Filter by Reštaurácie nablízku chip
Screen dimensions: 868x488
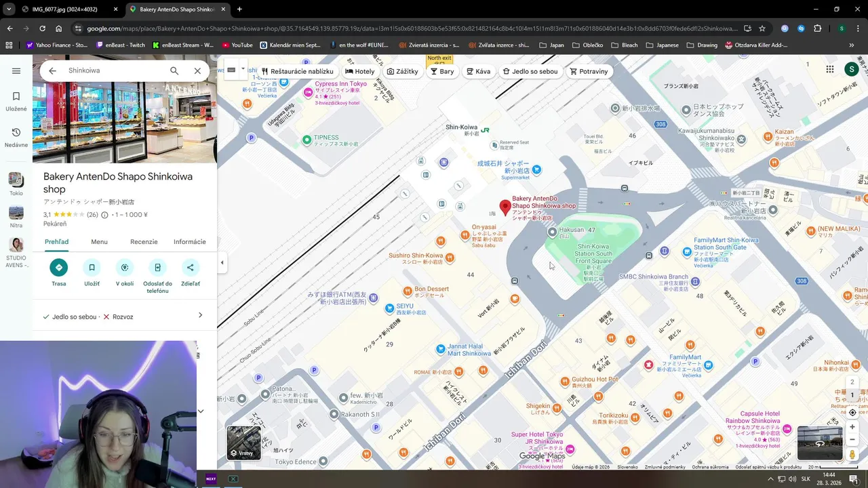pyautogui.click(x=296, y=71)
